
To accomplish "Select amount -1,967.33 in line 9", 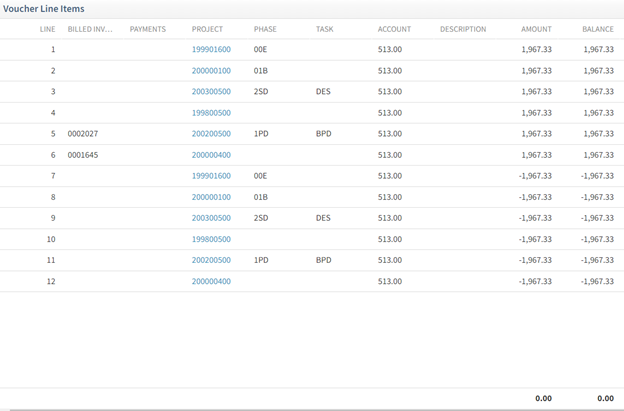I will click(x=535, y=218).
